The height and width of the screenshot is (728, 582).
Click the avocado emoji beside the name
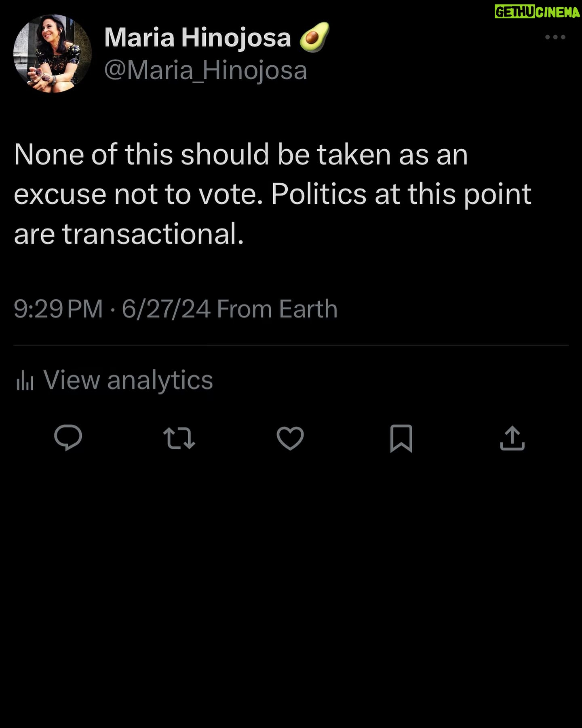click(x=314, y=37)
